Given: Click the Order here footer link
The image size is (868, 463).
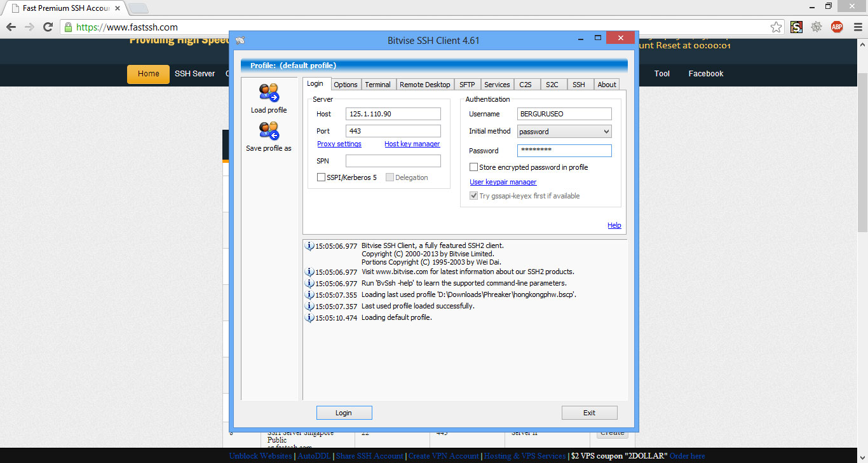Looking at the screenshot, I should click(688, 456).
